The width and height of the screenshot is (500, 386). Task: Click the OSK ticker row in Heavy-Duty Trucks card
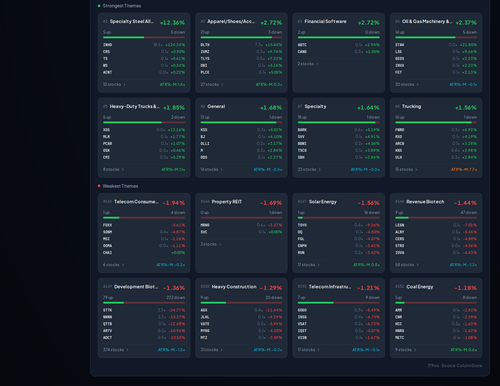click(x=144, y=150)
